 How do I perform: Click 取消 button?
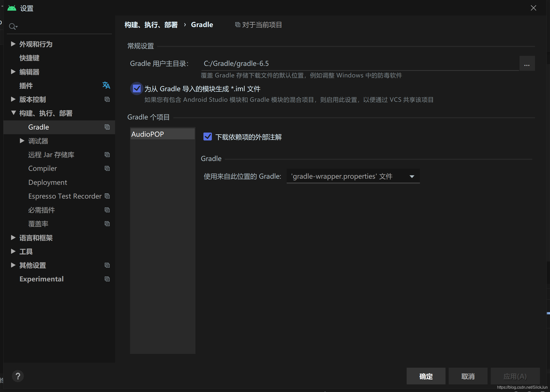468,376
